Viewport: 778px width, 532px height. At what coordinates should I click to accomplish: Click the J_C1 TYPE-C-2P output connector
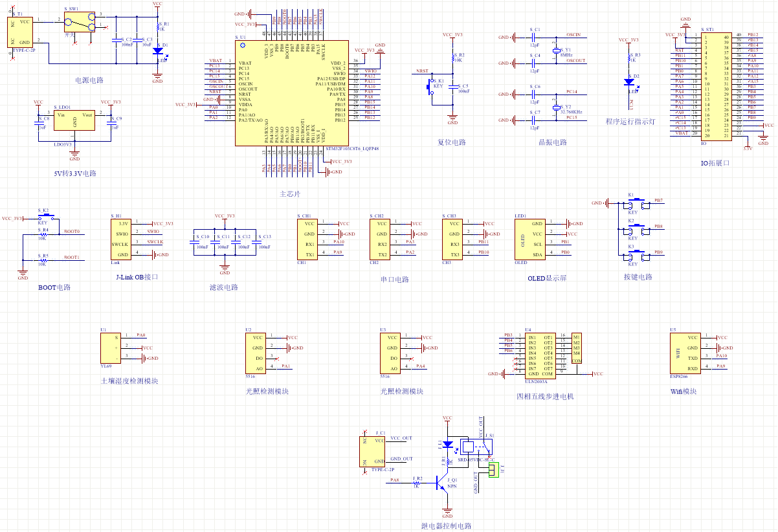point(373,451)
